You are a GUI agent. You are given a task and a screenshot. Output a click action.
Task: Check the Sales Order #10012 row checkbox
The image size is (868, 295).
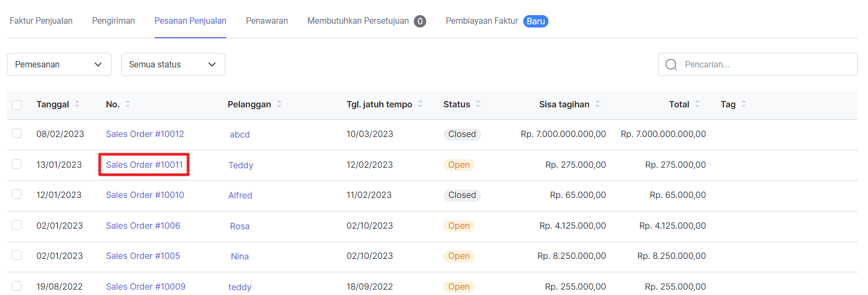(x=17, y=133)
